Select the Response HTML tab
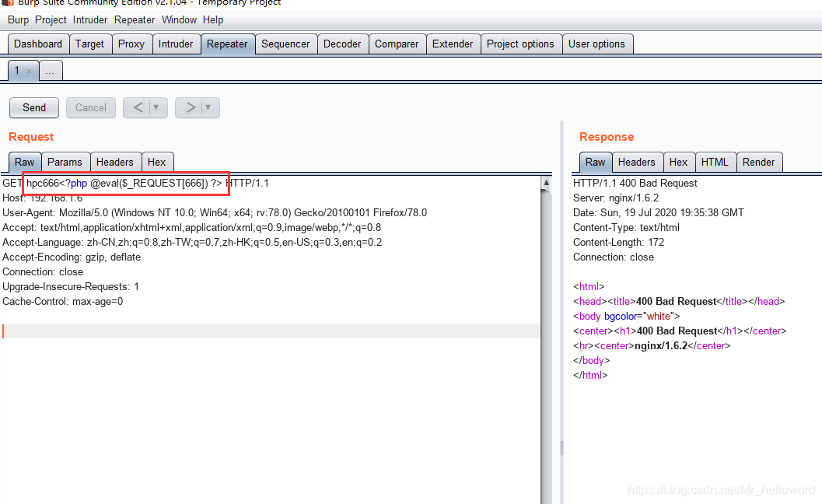This screenshot has width=822, height=504. pyautogui.click(x=715, y=162)
